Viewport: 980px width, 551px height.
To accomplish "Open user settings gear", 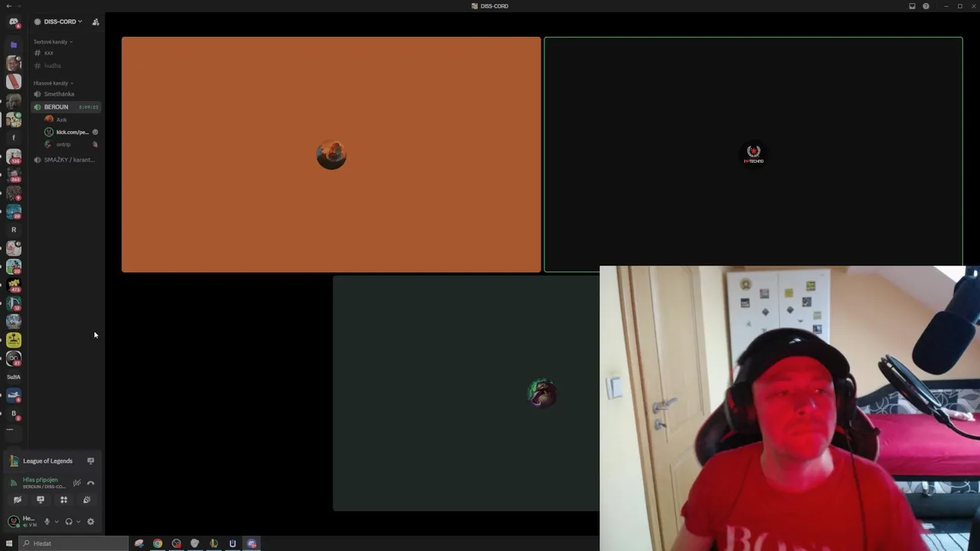I will 90,522.
